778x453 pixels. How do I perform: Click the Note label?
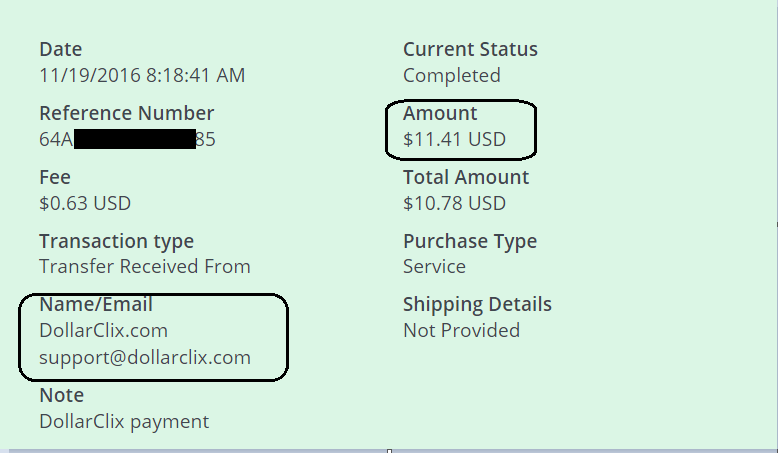pyautogui.click(x=62, y=395)
